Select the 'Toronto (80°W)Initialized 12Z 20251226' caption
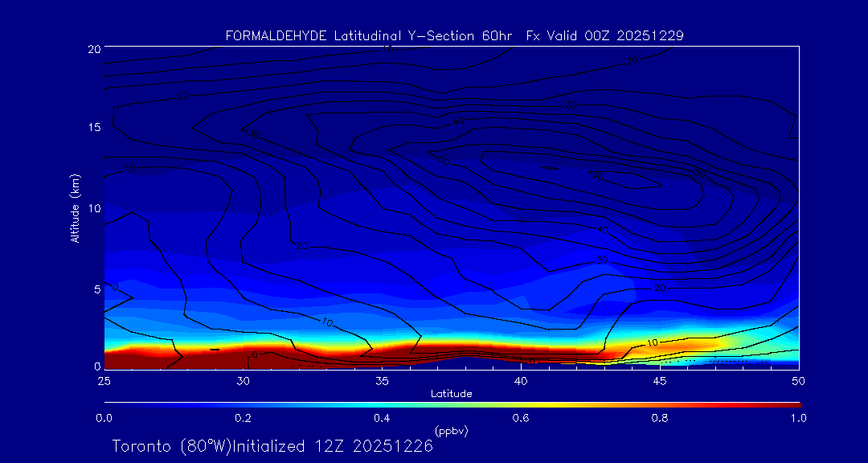 coord(272,446)
